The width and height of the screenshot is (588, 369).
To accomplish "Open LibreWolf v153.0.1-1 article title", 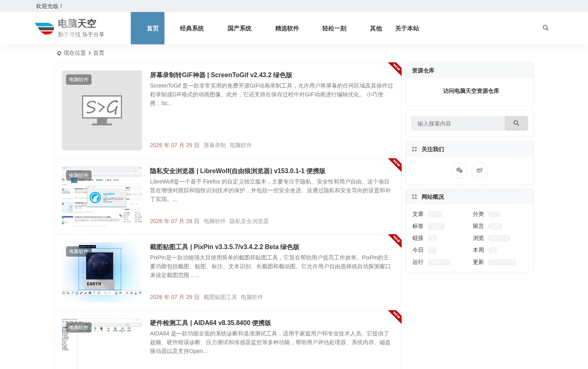I will 238,171.
